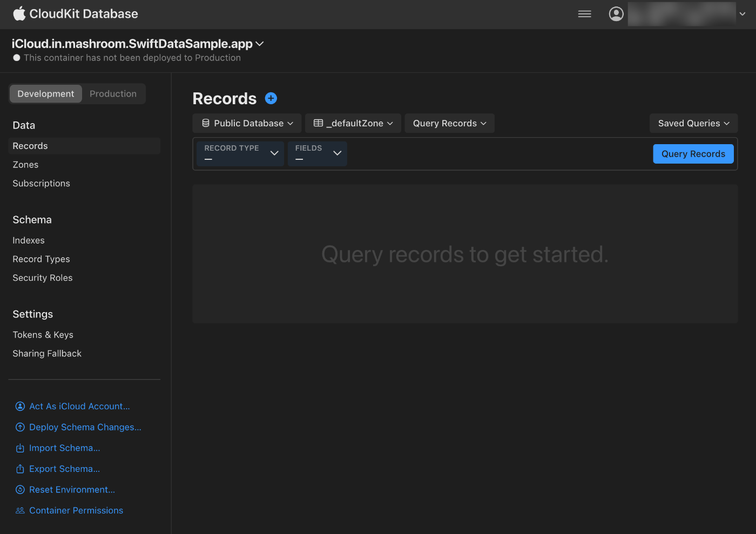This screenshot has width=756, height=534.
Task: Click the Import Schema link
Action: pyautogui.click(x=65, y=448)
